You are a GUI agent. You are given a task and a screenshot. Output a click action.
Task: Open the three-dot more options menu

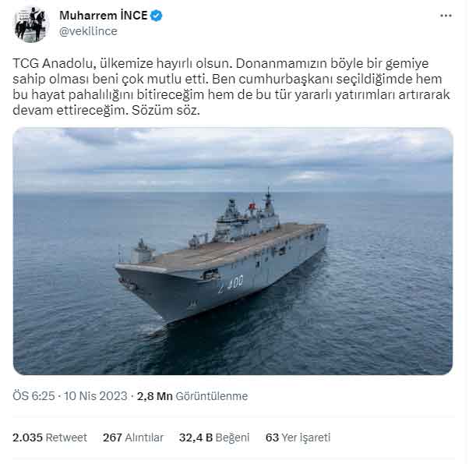pos(446,16)
